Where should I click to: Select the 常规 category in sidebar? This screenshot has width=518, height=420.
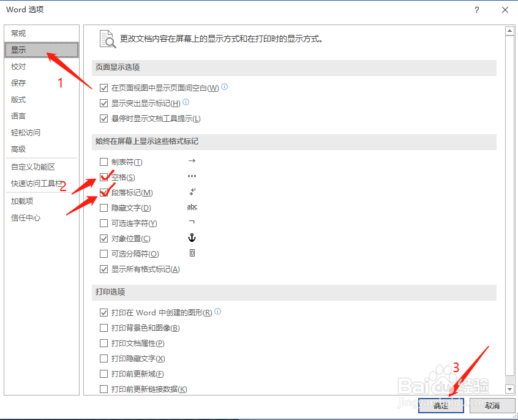click(18, 32)
